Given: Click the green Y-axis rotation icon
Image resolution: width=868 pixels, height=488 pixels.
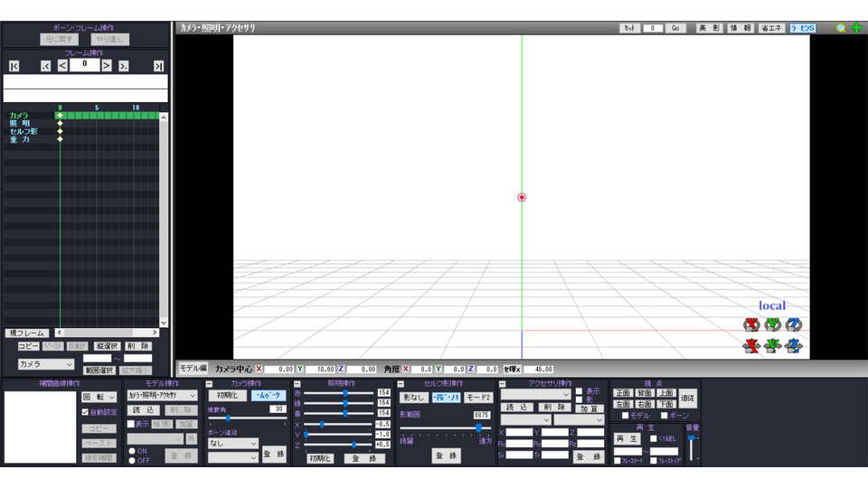Looking at the screenshot, I should 772,324.
